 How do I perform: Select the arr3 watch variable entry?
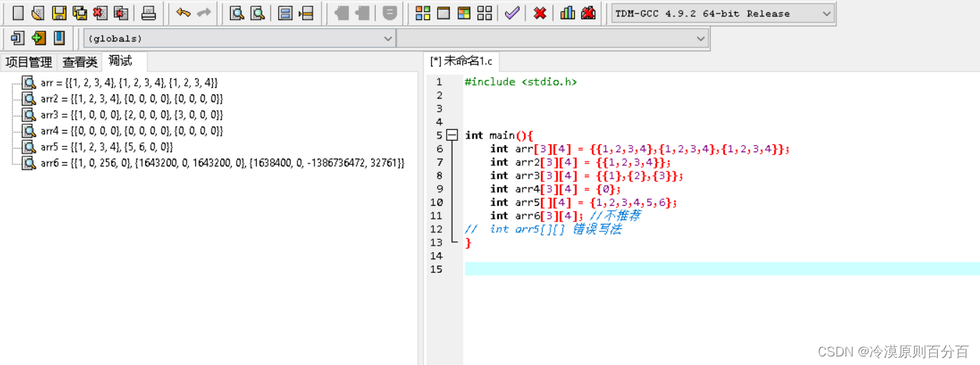(x=131, y=115)
